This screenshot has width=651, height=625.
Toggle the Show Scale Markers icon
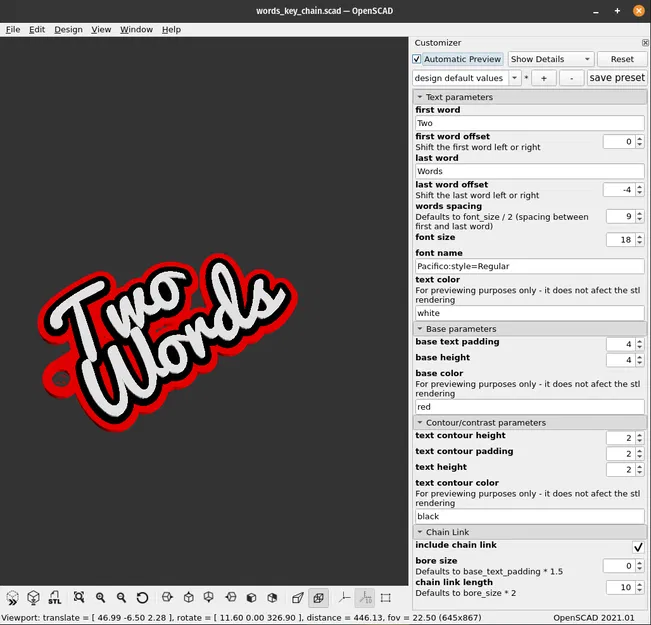(x=365, y=598)
